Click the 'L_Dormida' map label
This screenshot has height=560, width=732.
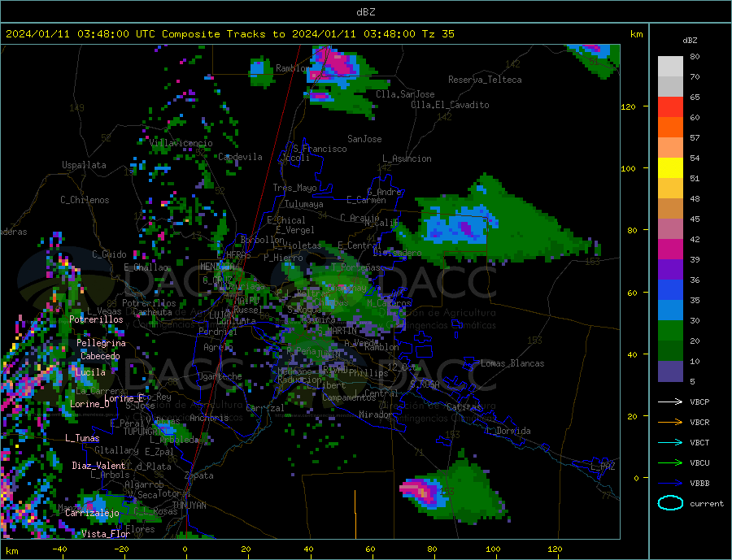(509, 431)
